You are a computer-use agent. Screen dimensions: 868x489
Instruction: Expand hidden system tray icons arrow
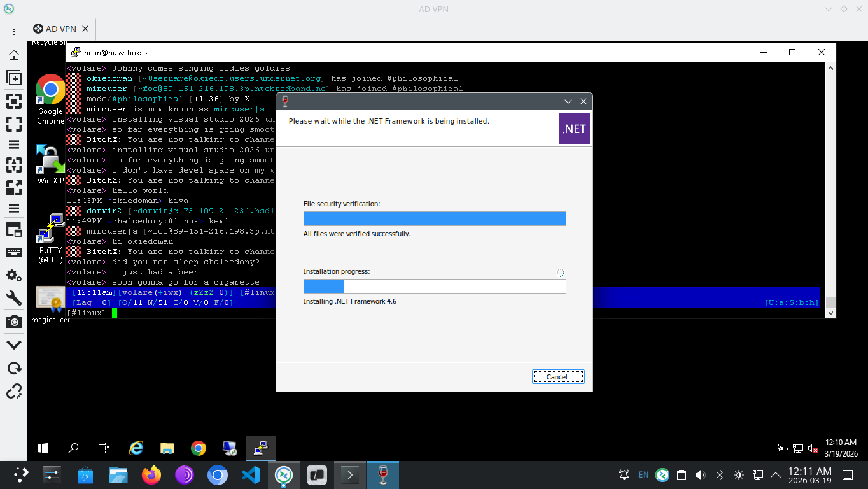coord(776,475)
